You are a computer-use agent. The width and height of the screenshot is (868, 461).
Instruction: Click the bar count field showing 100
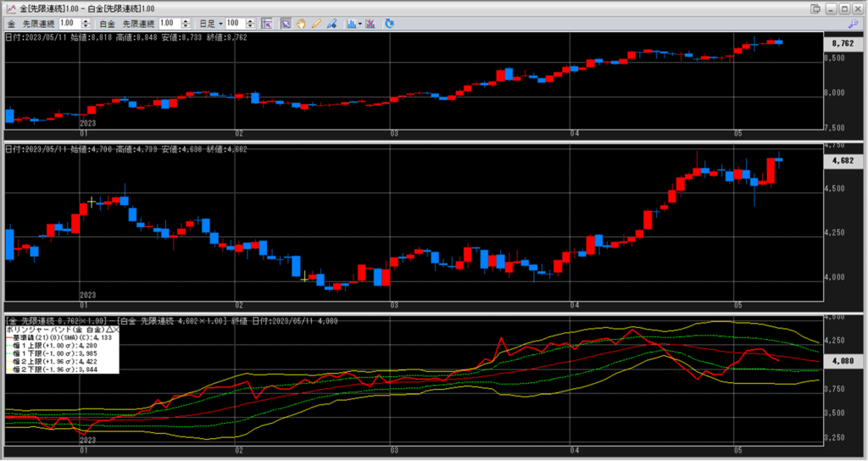[234, 23]
